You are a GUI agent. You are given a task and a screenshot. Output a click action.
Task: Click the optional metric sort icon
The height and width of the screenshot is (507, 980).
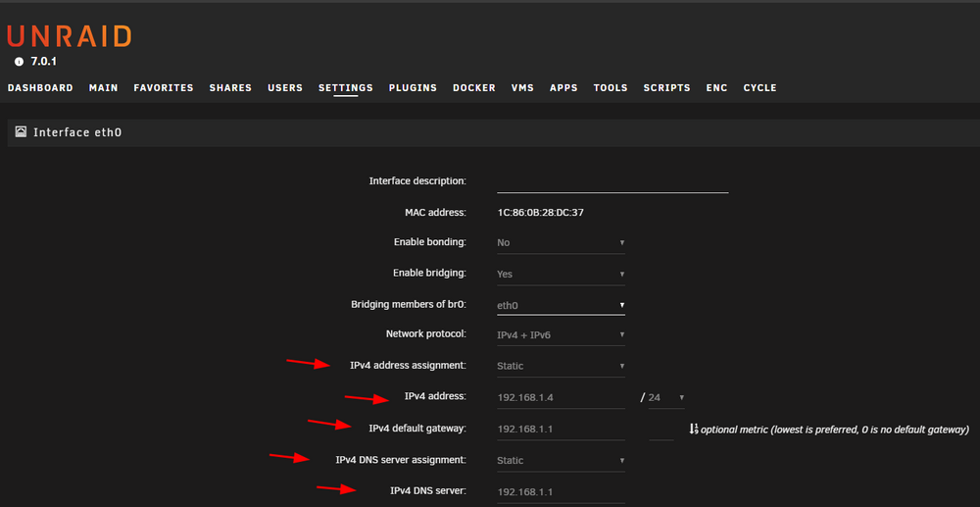693,430
